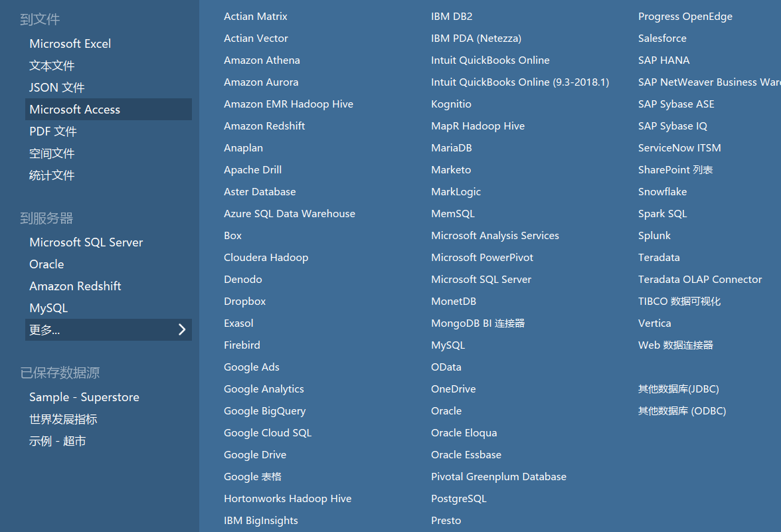Image resolution: width=781 pixels, height=532 pixels.
Task: Connect to Dropbox
Action: click(244, 302)
